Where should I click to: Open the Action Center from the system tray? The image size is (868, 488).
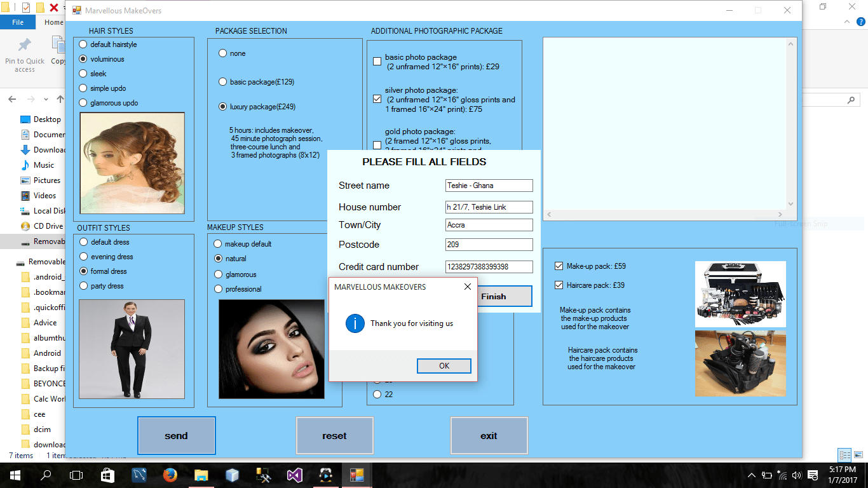tap(811, 475)
